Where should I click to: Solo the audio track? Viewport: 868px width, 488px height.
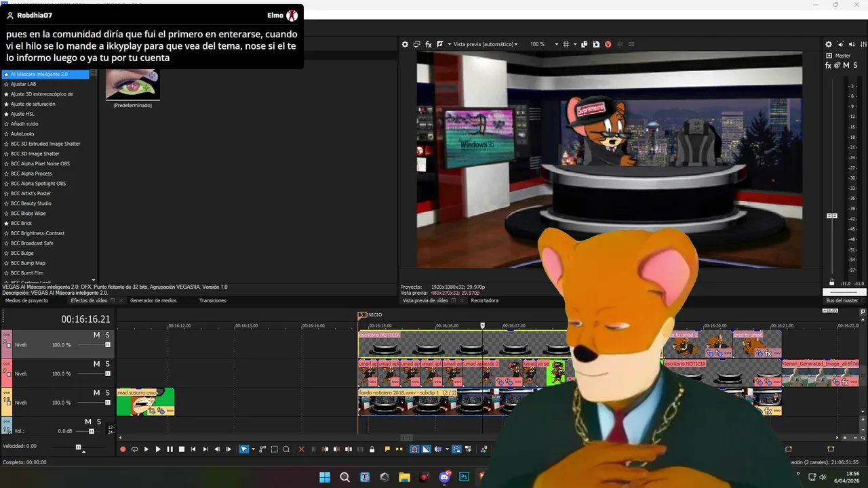tap(99, 422)
